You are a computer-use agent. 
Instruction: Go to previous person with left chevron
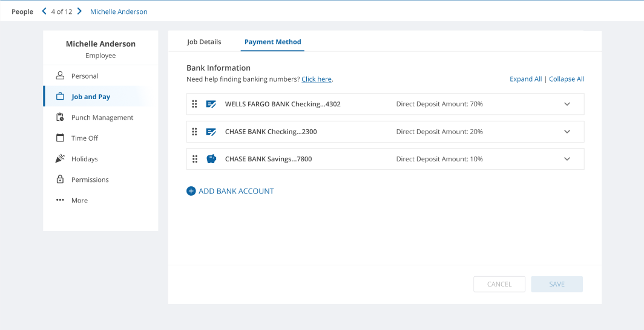tap(44, 11)
